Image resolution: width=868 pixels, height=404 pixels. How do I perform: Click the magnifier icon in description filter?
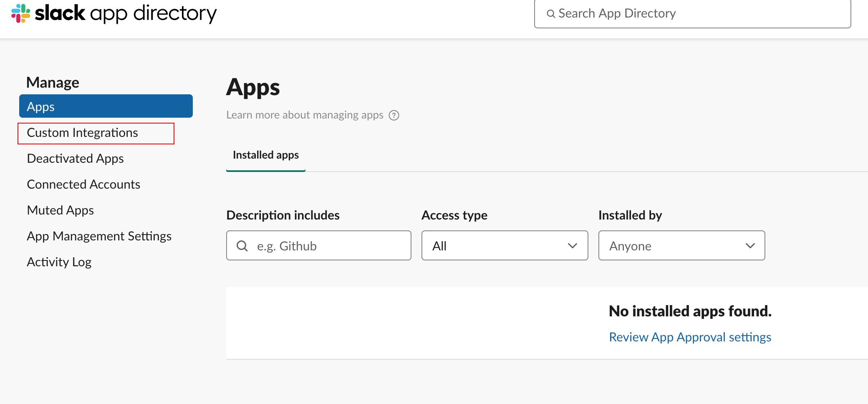pos(242,245)
